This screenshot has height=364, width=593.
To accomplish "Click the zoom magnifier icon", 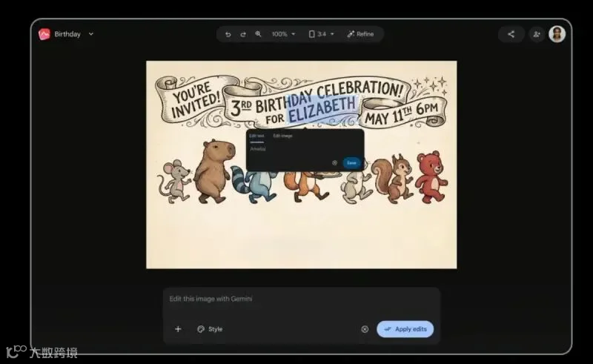I will 258,34.
